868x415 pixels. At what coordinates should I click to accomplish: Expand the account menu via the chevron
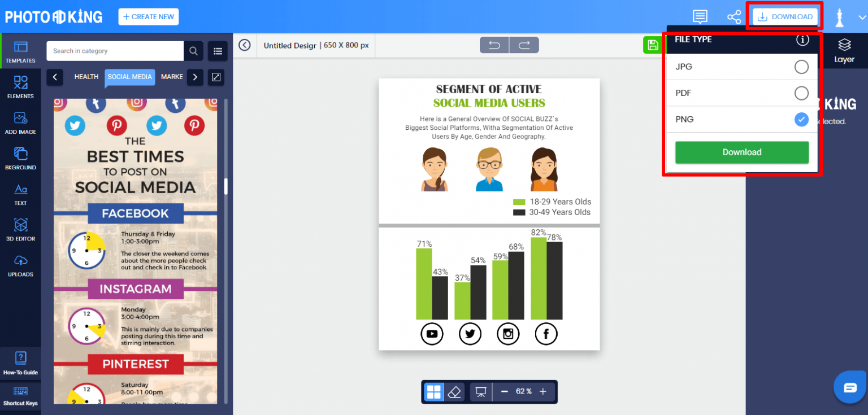click(861, 16)
